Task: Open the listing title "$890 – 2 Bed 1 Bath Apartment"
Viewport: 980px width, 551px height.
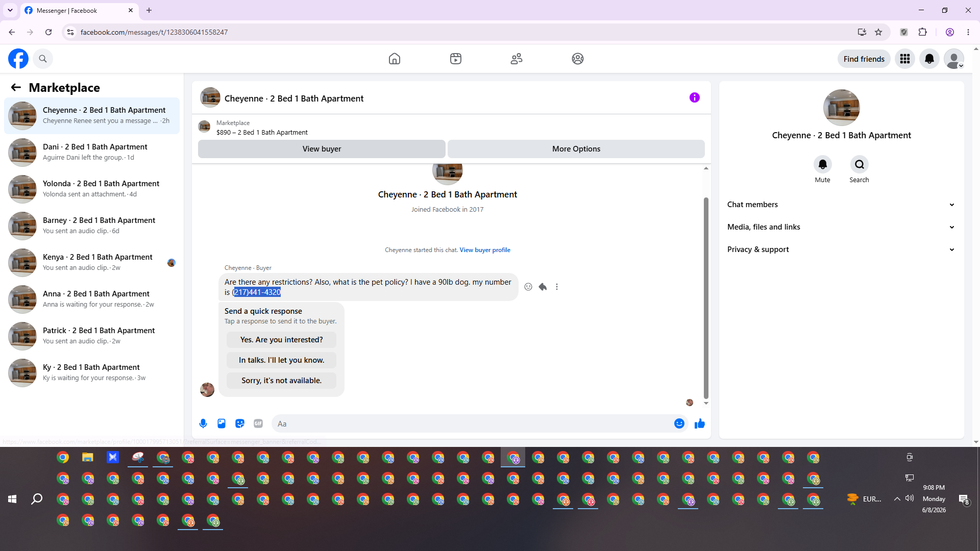Action: coord(262,133)
